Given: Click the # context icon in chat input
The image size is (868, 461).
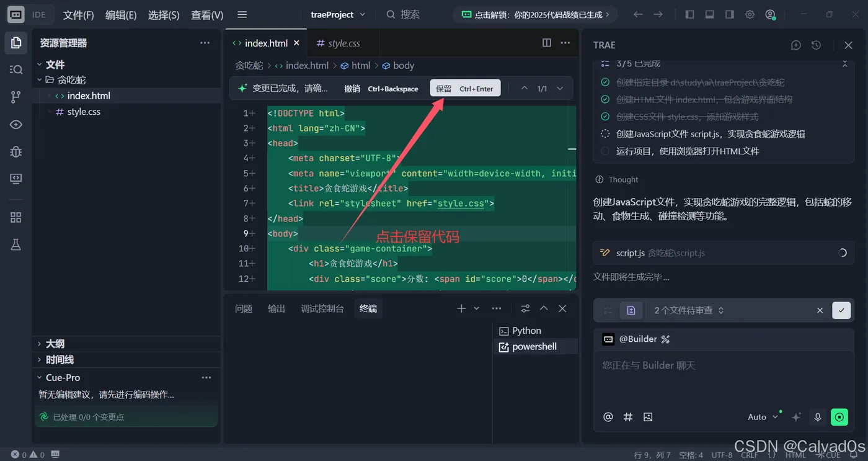Looking at the screenshot, I should click(628, 417).
